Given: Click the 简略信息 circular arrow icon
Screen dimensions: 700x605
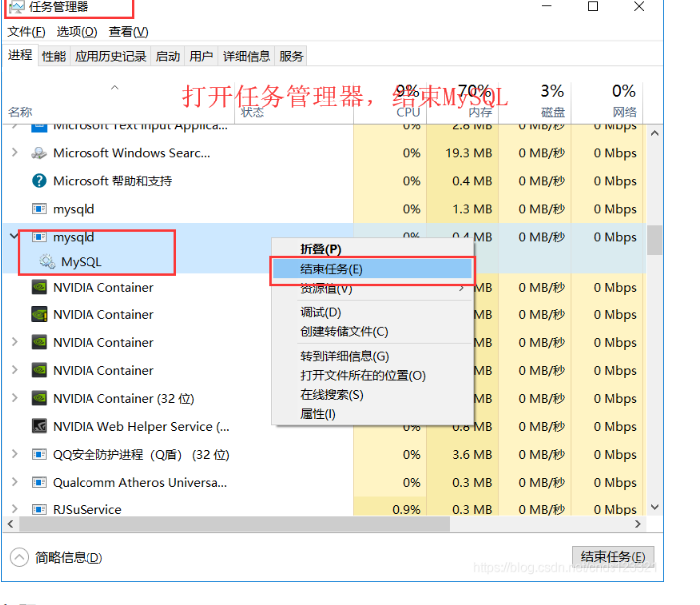Looking at the screenshot, I should 19,557.
